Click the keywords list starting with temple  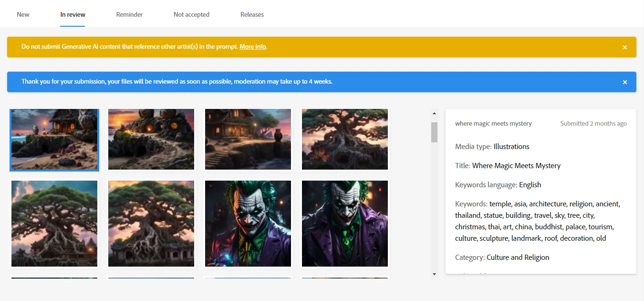(x=538, y=221)
